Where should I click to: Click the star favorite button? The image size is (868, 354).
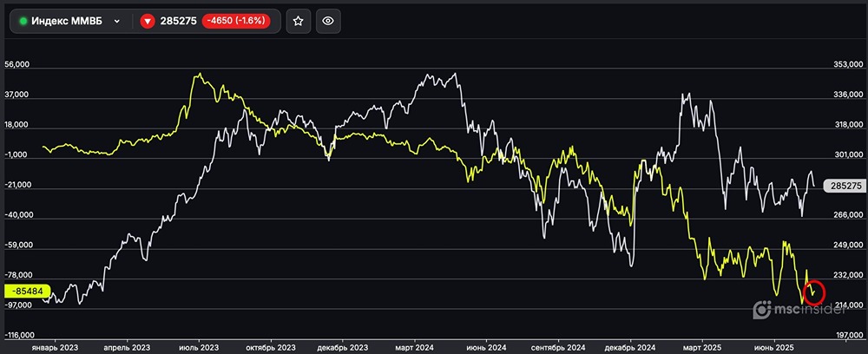[298, 21]
